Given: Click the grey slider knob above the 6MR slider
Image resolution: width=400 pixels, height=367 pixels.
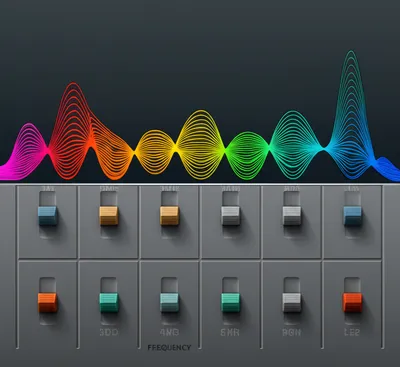Looking at the screenshot, I should click(x=231, y=216).
